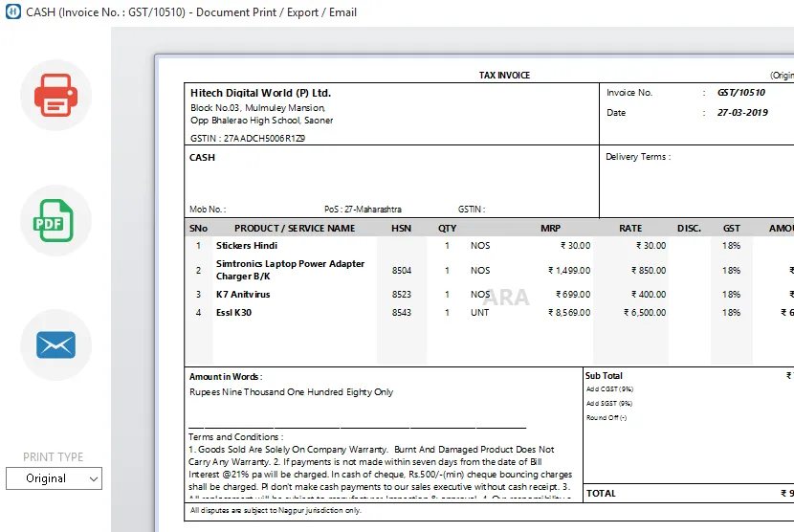Export the invoice using the PDF icon
This screenshot has height=532, width=794.
(55, 221)
